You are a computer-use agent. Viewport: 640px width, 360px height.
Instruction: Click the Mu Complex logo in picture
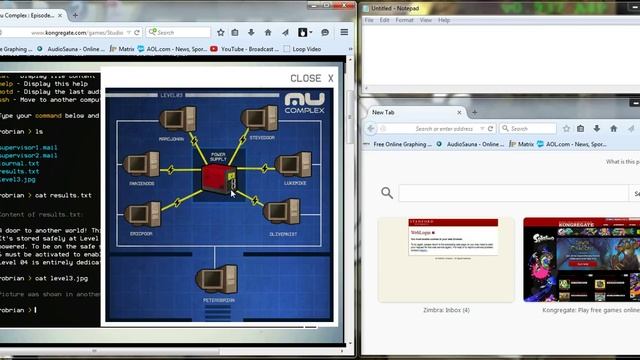tap(304, 103)
